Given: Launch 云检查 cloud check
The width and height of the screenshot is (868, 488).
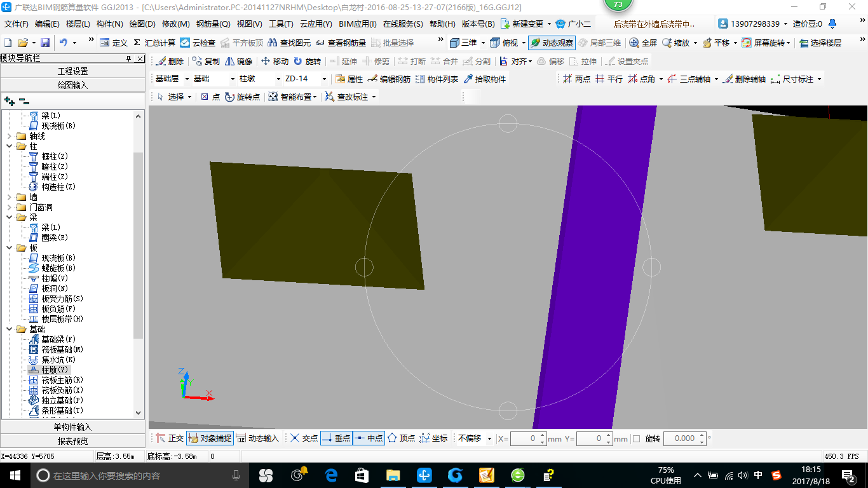Looking at the screenshot, I should tap(198, 43).
